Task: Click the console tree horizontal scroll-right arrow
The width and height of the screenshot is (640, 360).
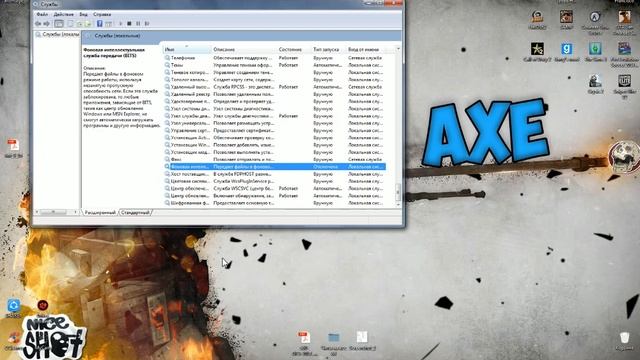Action: point(76,212)
